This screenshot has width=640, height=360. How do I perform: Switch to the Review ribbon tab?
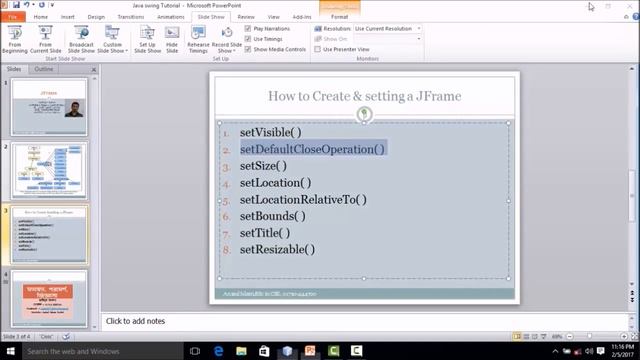[246, 17]
